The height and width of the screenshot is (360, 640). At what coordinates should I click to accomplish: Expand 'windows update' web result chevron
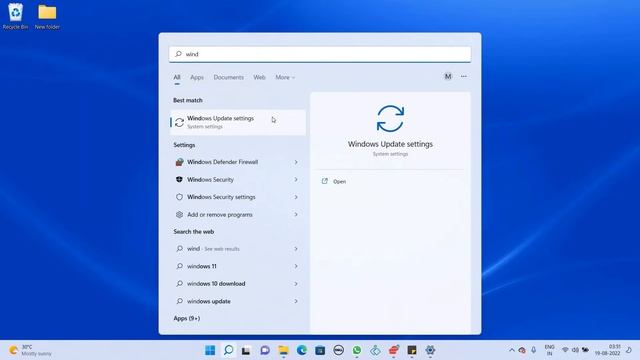coord(296,301)
